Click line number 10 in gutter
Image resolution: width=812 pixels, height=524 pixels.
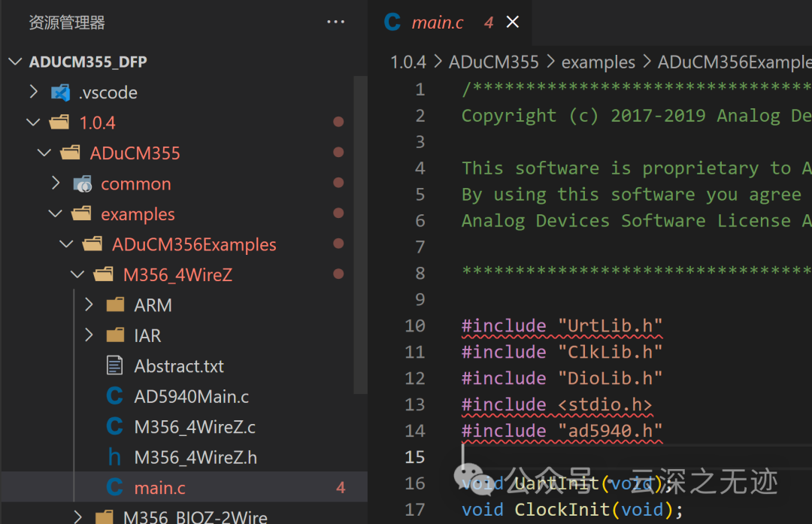414,326
